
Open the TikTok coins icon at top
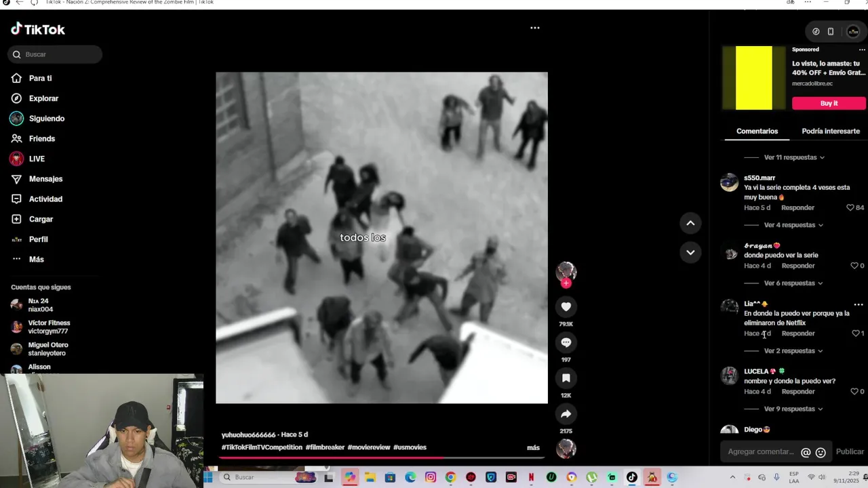point(816,32)
